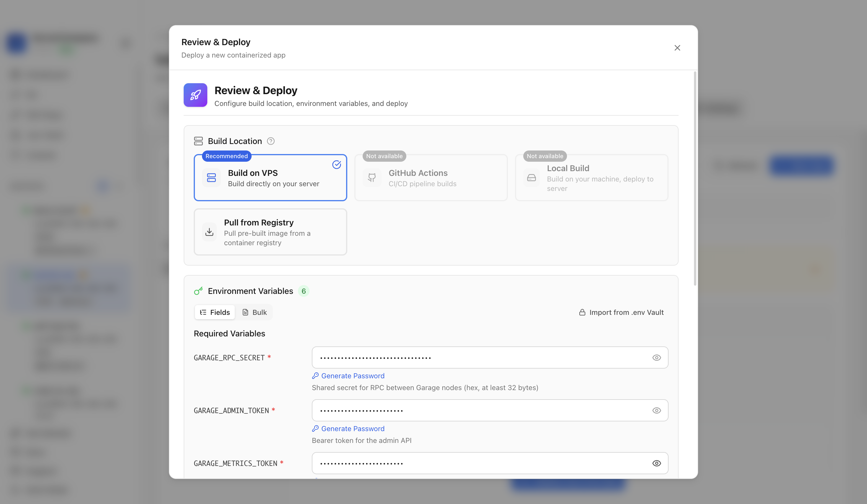Click the Not available badge on GitHub Actions
The height and width of the screenshot is (504, 867).
[384, 156]
